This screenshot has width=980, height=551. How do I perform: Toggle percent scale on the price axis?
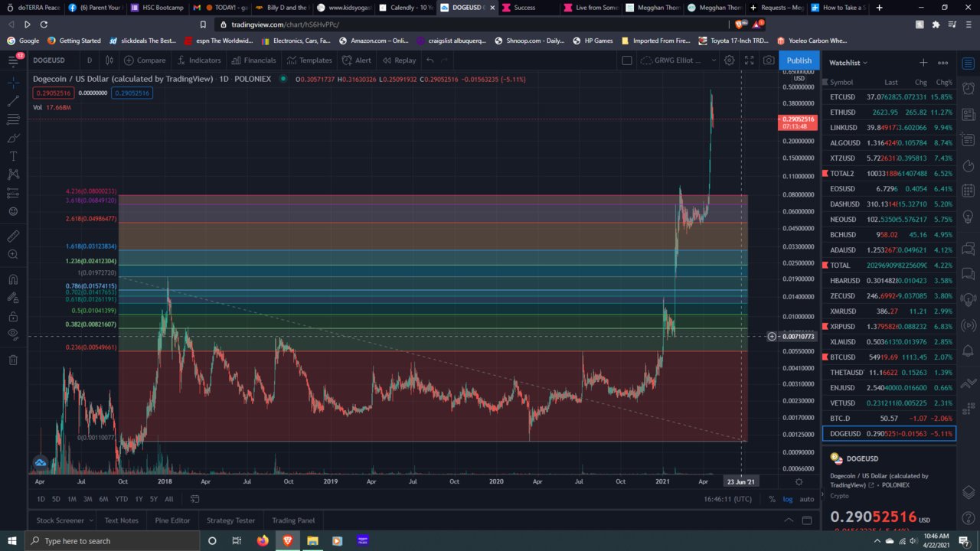(x=772, y=499)
